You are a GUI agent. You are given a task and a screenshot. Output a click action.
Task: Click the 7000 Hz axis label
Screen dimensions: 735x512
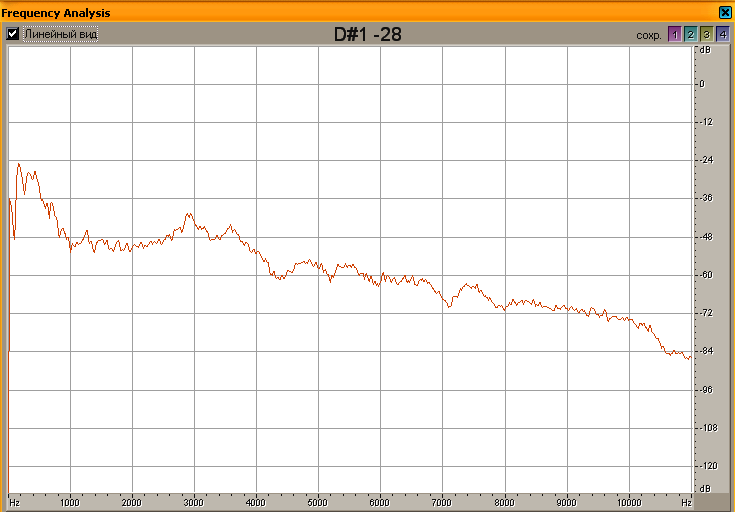pos(442,503)
